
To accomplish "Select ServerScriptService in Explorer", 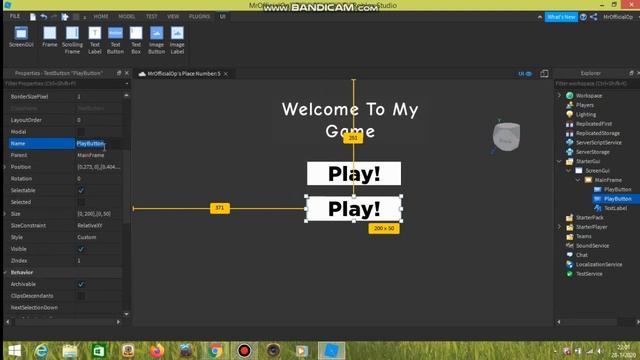I will (x=598, y=142).
